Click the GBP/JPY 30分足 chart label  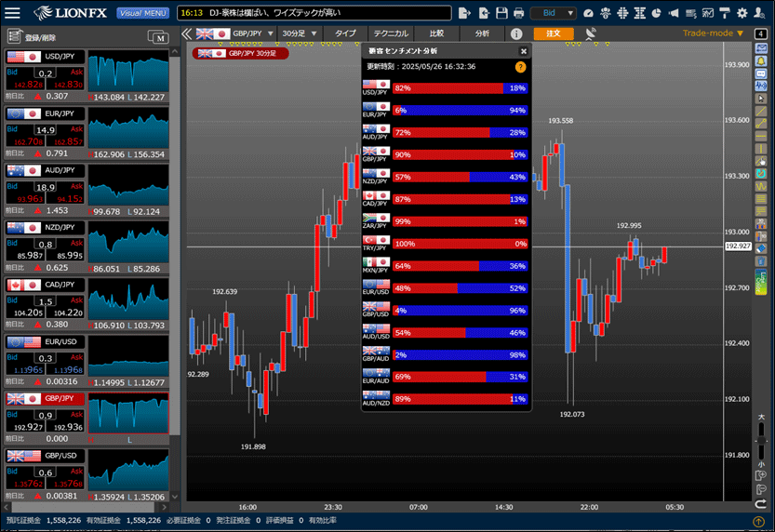click(x=241, y=53)
